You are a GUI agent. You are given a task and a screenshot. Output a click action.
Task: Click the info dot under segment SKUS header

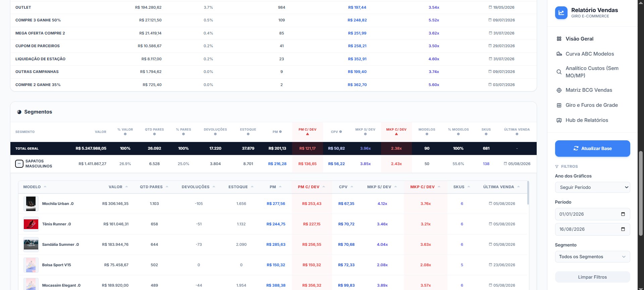[486, 134]
